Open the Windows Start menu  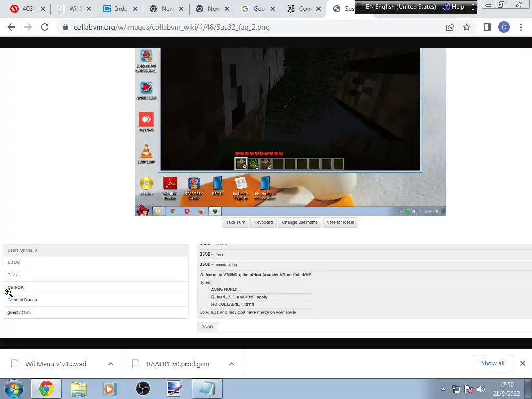(14, 389)
